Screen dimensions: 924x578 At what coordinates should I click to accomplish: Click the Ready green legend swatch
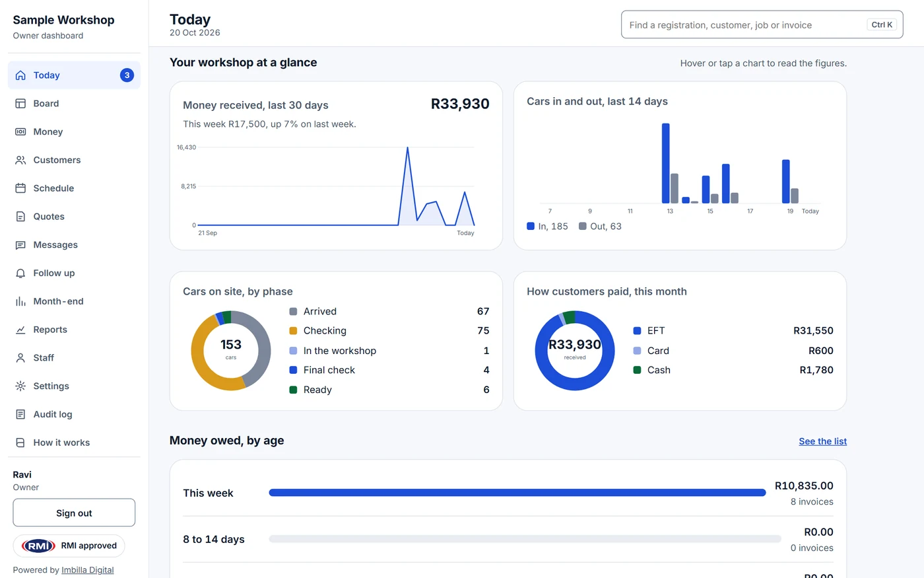pyautogui.click(x=293, y=390)
